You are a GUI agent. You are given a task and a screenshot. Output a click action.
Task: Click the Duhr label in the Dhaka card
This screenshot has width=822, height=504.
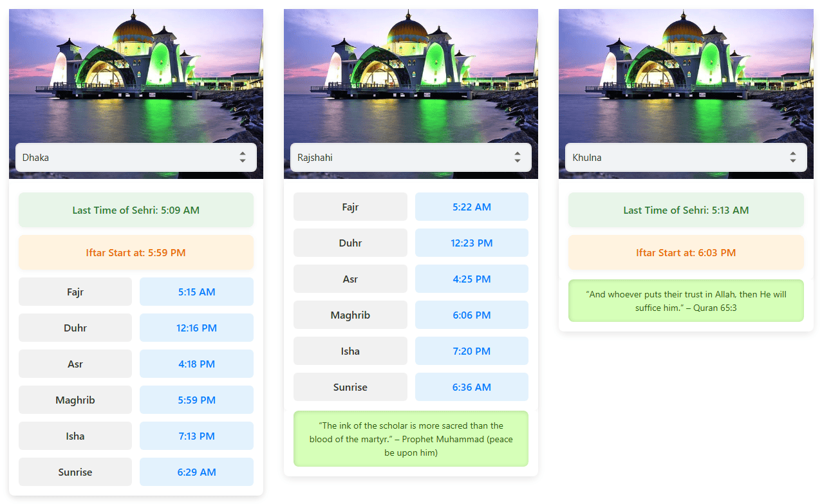pos(75,328)
